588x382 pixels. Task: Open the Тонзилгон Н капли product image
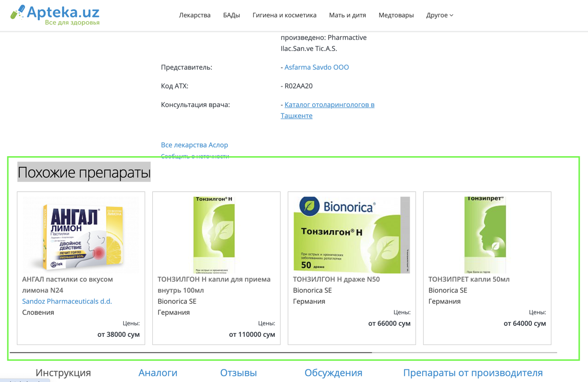(215, 234)
